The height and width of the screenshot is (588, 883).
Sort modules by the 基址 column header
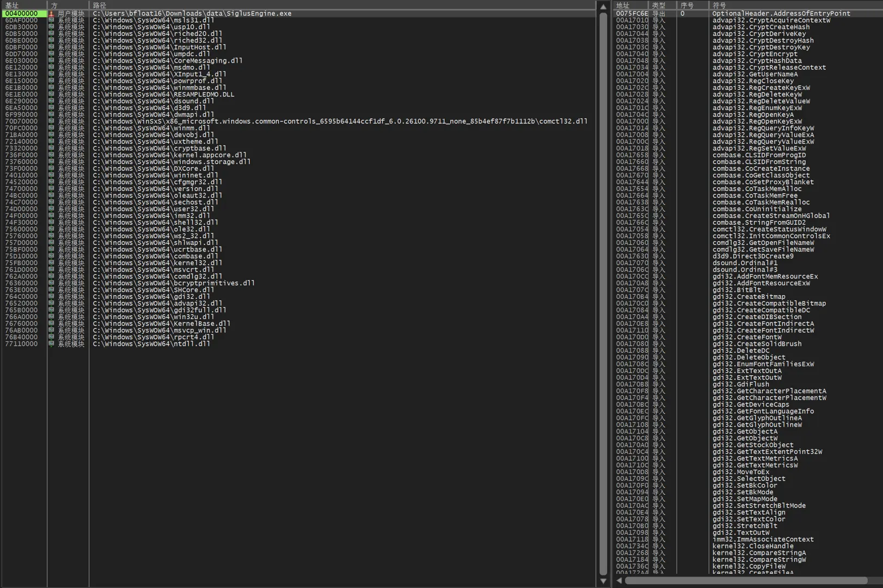(x=24, y=5)
